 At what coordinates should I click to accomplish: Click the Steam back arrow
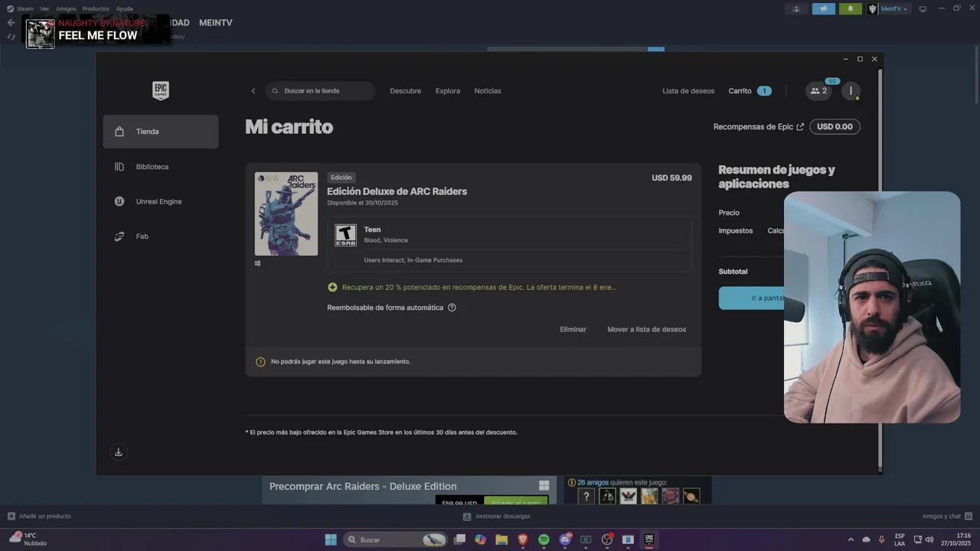point(11,23)
